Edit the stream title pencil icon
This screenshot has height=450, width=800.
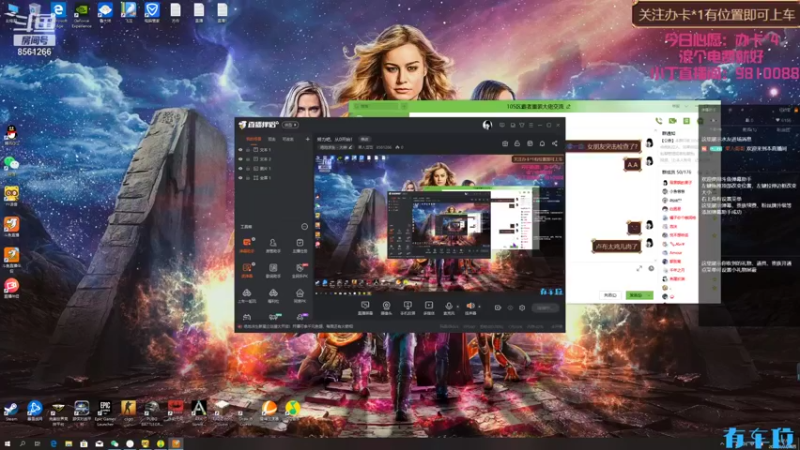coord(351,147)
